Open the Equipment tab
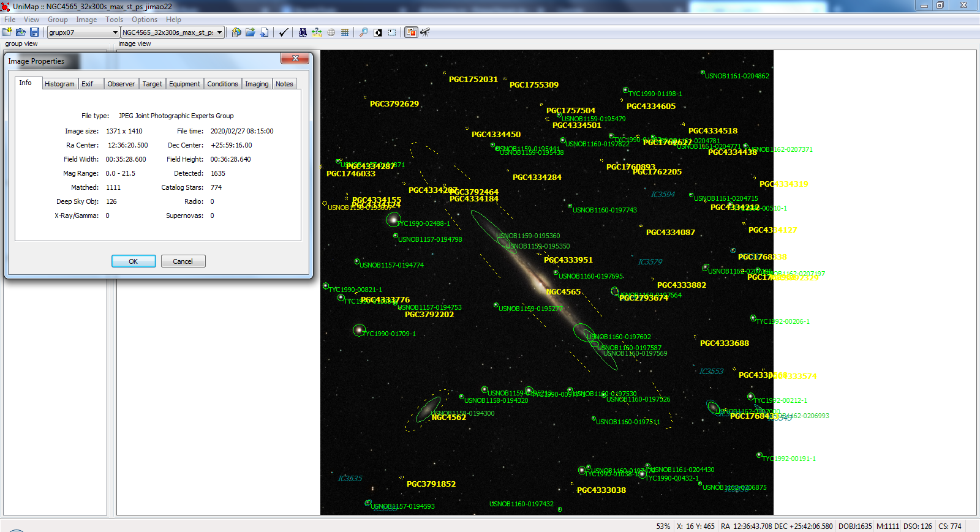 click(x=184, y=84)
